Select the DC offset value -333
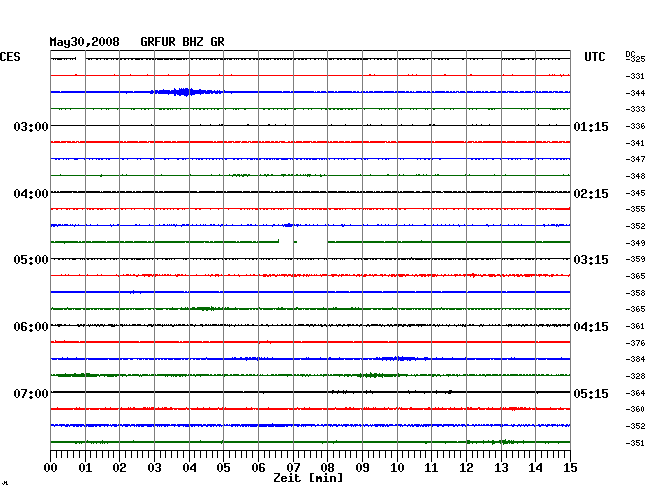Screen dimensions: 650x494 635,109
